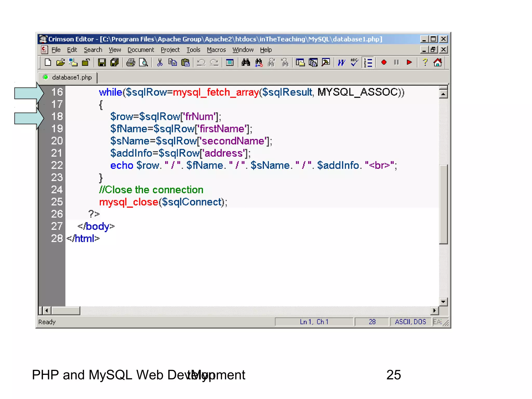Click the Close Document icon in toolbar
The width and height of the screenshot is (532, 399).
pyautogui.click(x=85, y=63)
